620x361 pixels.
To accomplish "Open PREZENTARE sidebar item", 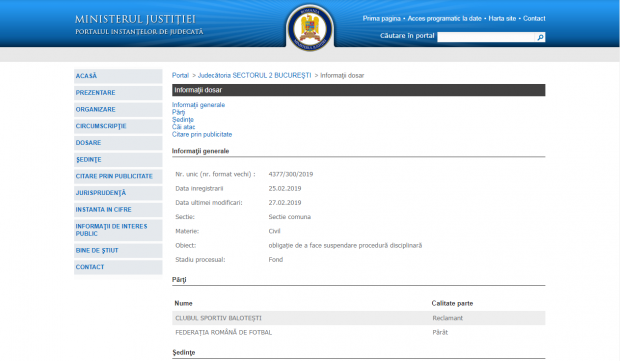I will [118, 93].
